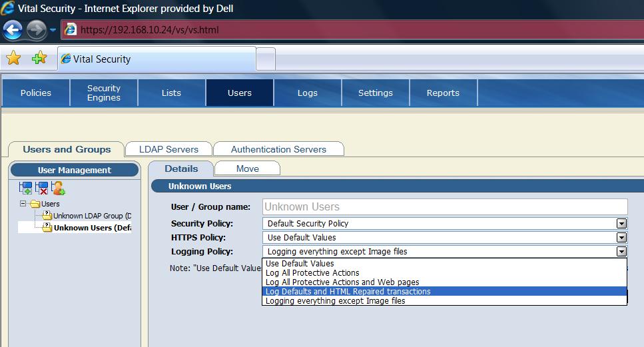This screenshot has height=347, width=644.
Task: Open the Favorites Center star icon
Action: click(13, 59)
